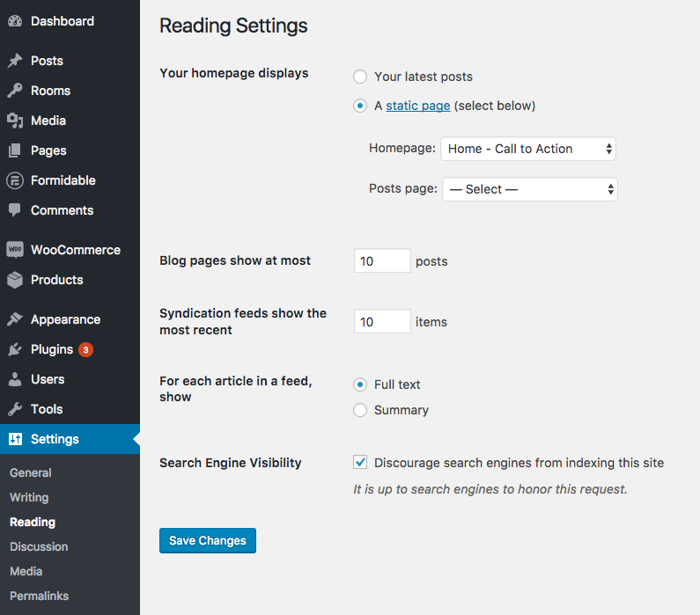
Task: Click the Rooms key icon
Action: [15, 91]
